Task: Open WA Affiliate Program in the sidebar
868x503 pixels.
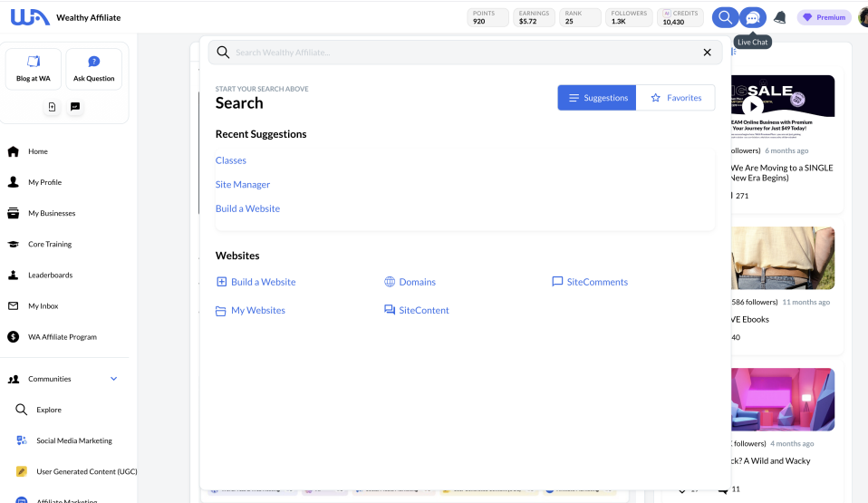Action: tap(63, 337)
